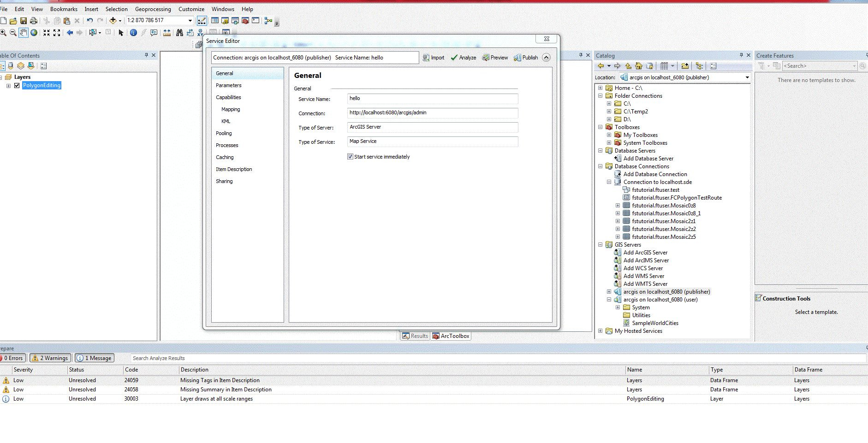Select the Measure ruler tool
The image size is (868, 443).
coord(167,33)
